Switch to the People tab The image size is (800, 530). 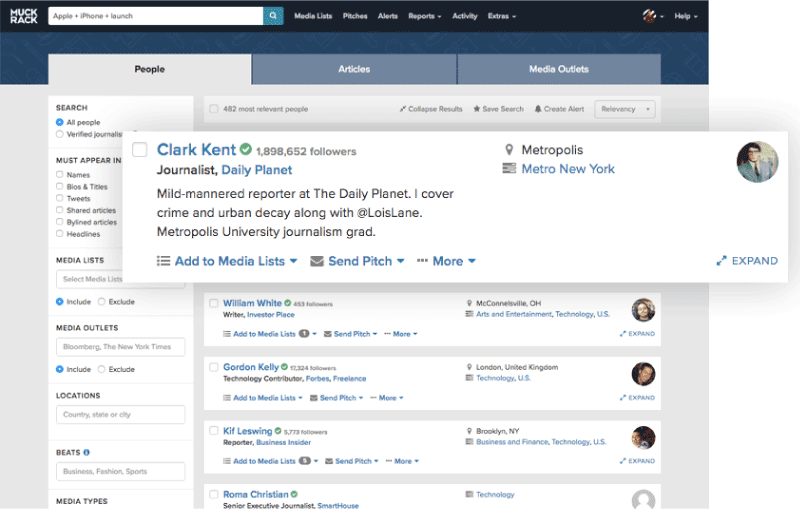pos(150,69)
